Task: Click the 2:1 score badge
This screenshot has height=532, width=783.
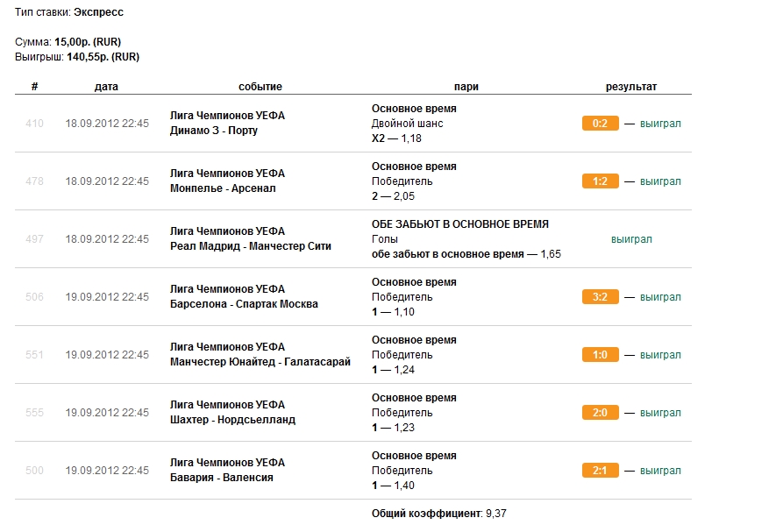Action: (x=600, y=471)
